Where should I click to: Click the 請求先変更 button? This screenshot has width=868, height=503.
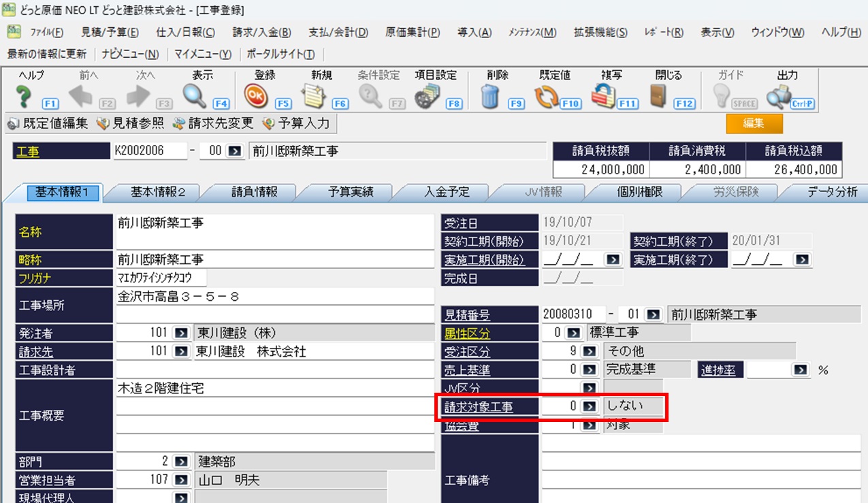pos(212,123)
